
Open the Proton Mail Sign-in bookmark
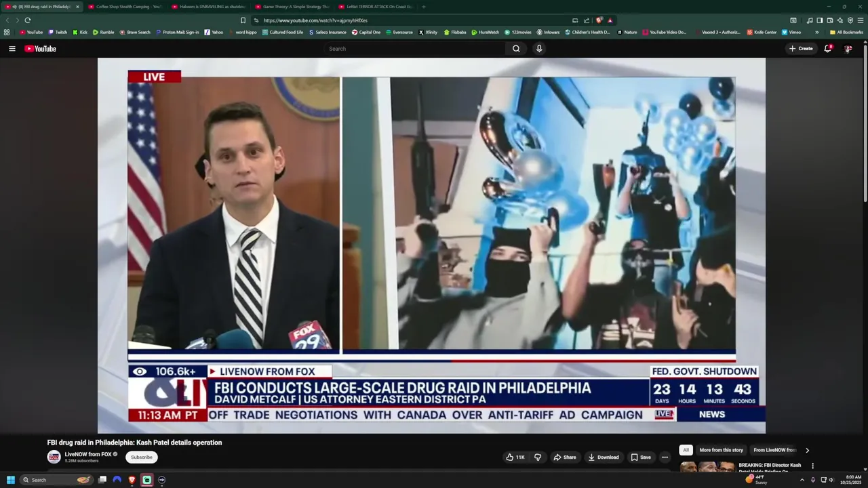click(x=177, y=32)
